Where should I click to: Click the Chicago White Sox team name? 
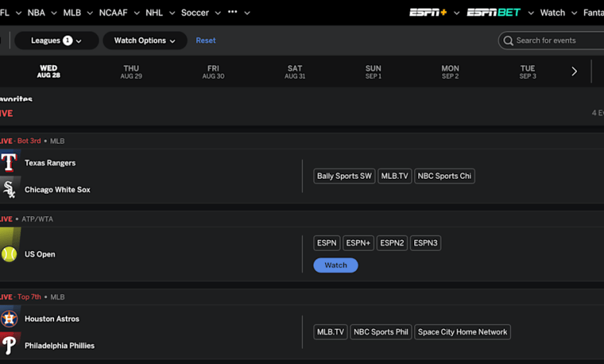(x=57, y=190)
